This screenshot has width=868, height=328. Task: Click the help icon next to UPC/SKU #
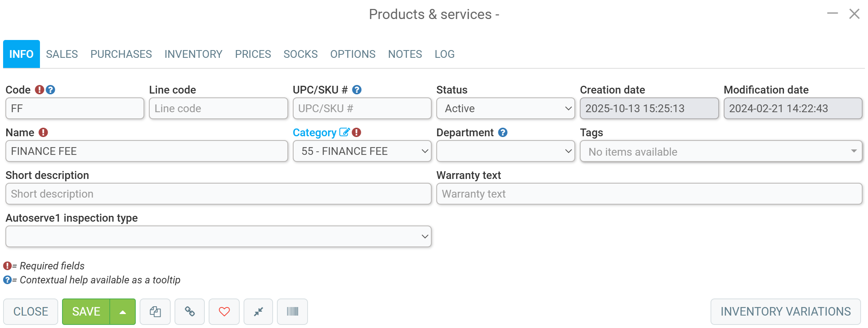pos(357,90)
